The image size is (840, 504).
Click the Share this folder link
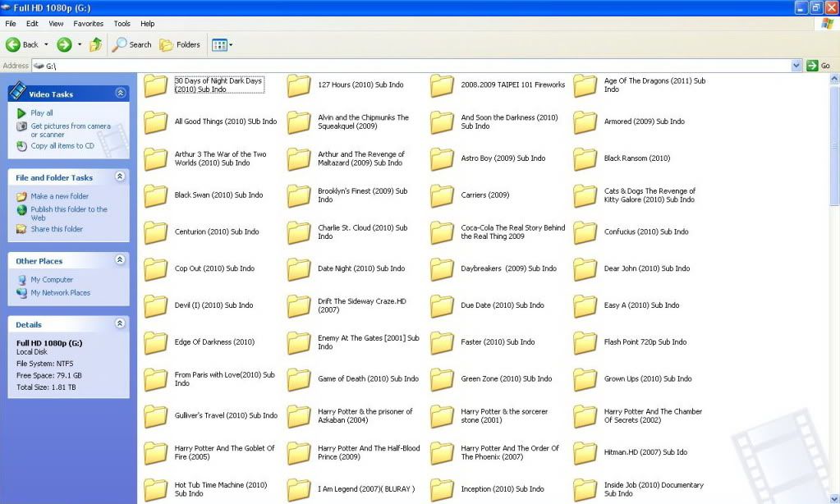pyautogui.click(x=57, y=229)
